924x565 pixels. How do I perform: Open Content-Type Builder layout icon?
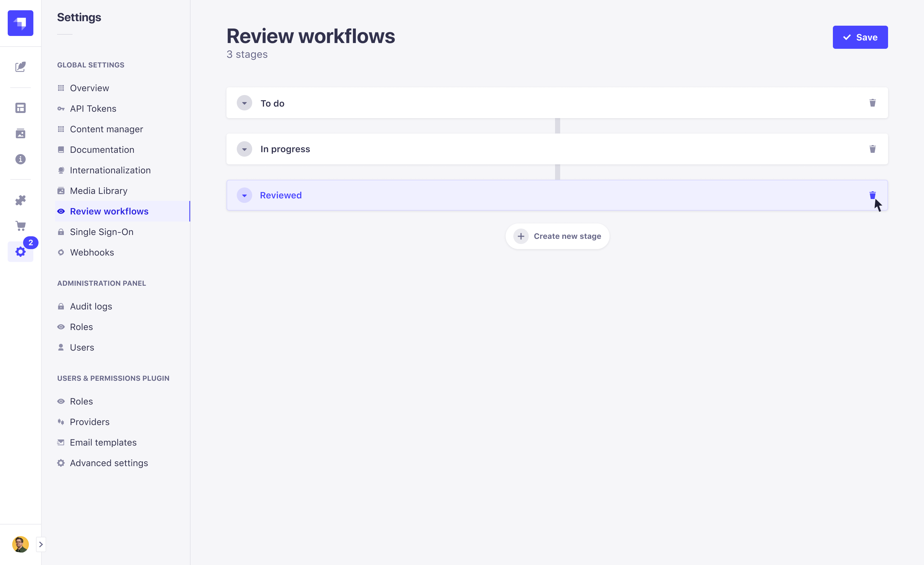[x=20, y=108]
